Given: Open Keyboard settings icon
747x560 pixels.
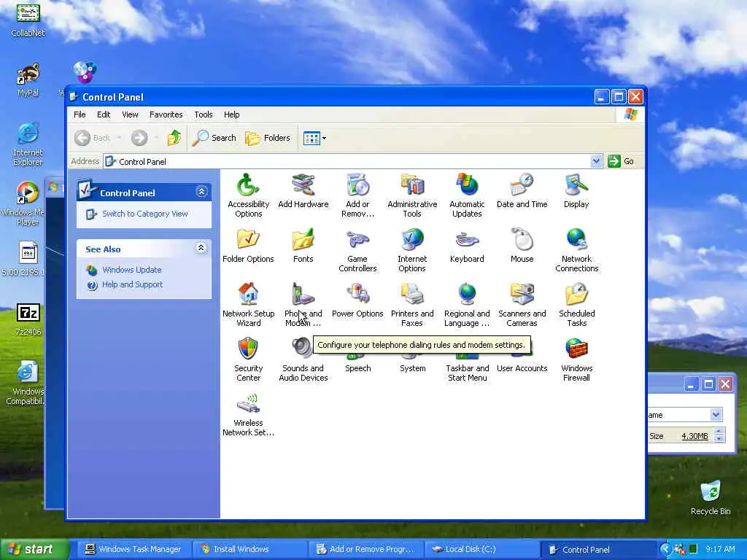Looking at the screenshot, I should pyautogui.click(x=467, y=246).
